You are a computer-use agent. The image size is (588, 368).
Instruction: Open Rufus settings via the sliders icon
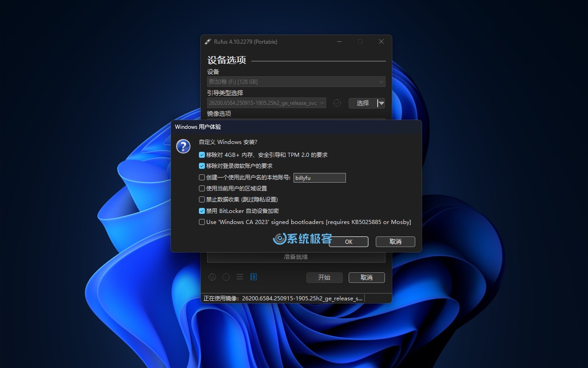(240, 277)
